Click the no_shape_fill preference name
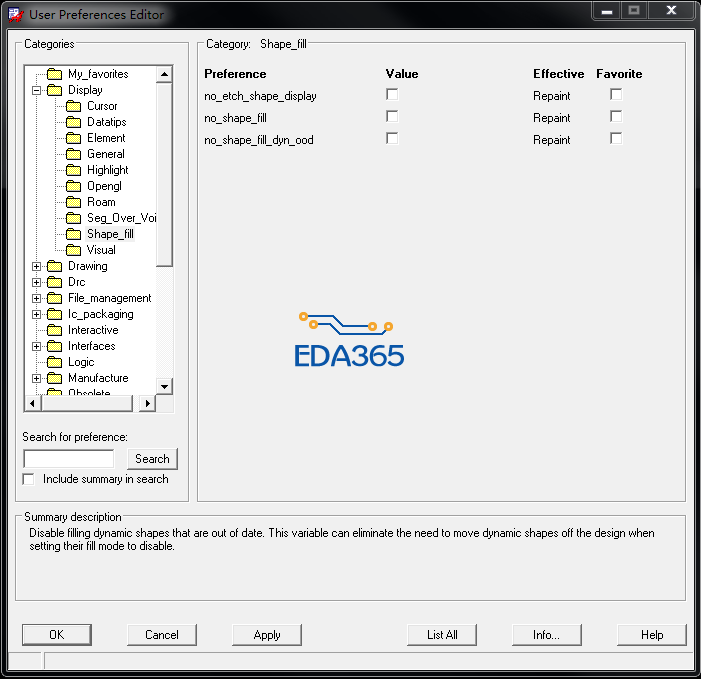 point(235,118)
